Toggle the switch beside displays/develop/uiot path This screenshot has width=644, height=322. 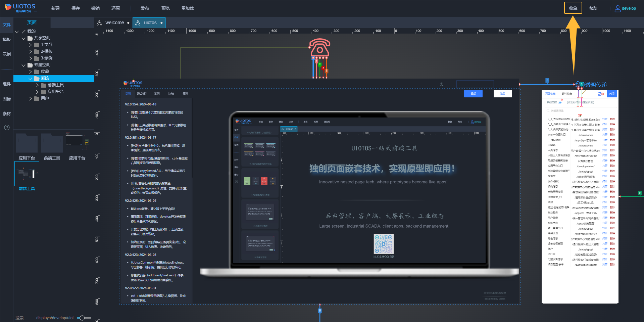(84, 318)
